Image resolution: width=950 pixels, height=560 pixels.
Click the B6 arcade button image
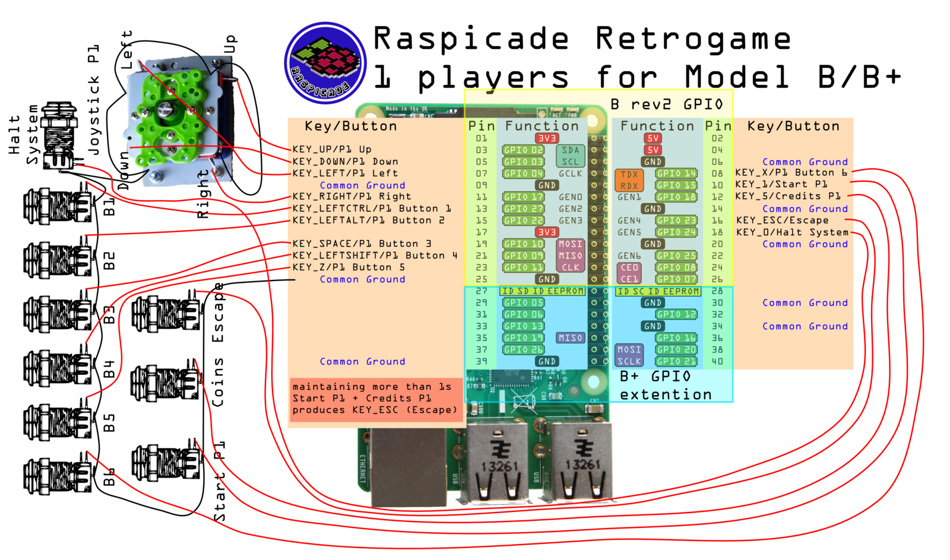click(59, 475)
